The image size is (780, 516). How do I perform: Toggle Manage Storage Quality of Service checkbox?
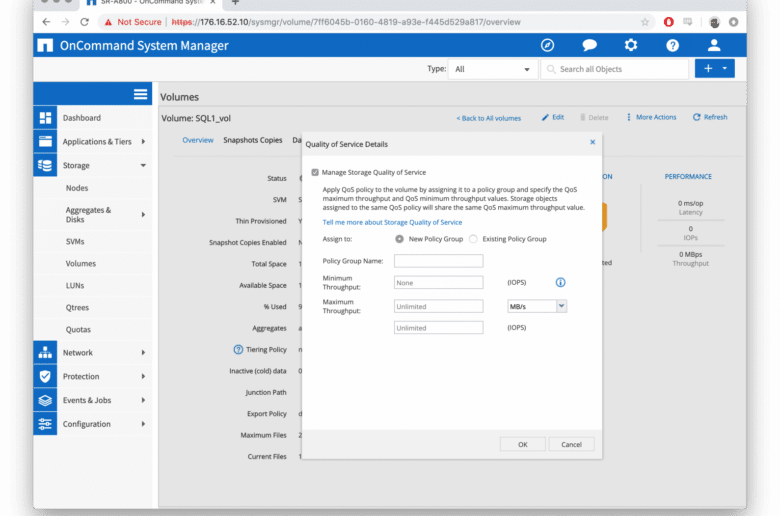pyautogui.click(x=315, y=172)
